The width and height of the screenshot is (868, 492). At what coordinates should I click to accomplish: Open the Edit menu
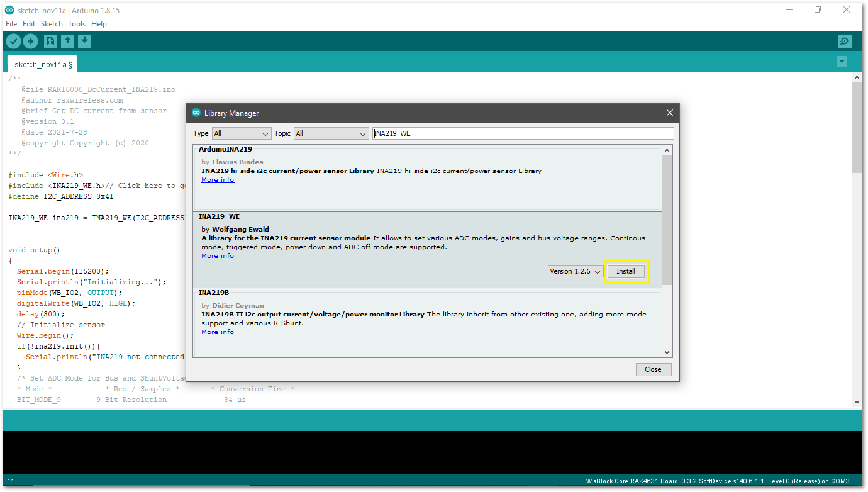[x=29, y=24]
